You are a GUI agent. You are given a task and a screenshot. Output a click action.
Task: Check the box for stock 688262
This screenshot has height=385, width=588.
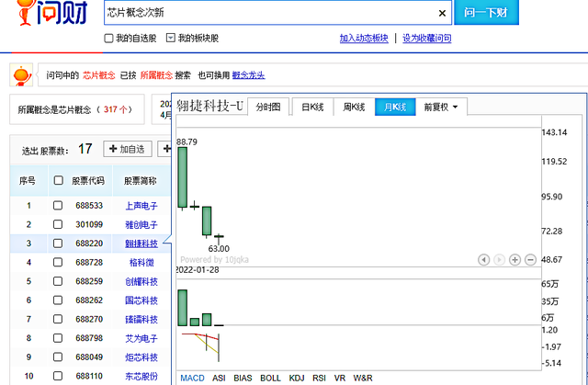(x=57, y=300)
